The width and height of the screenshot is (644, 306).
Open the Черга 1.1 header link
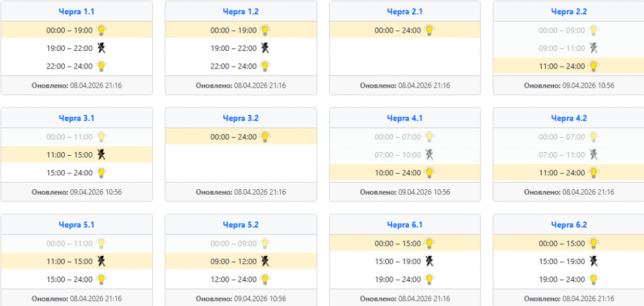(76, 11)
